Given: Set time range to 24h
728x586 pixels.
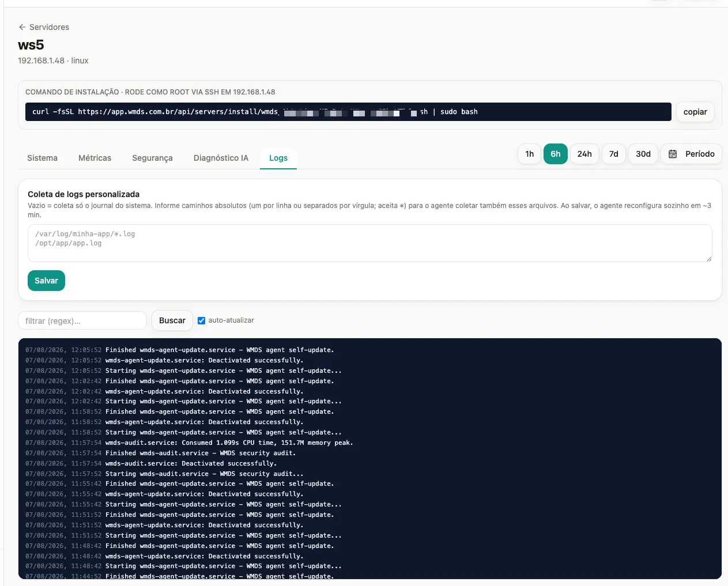Looking at the screenshot, I should pyautogui.click(x=584, y=154).
